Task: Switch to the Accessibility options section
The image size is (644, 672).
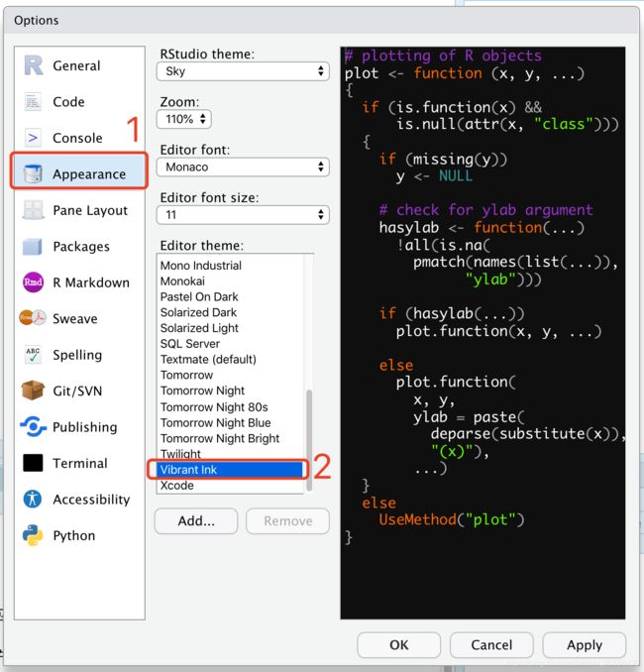Action: click(79, 499)
